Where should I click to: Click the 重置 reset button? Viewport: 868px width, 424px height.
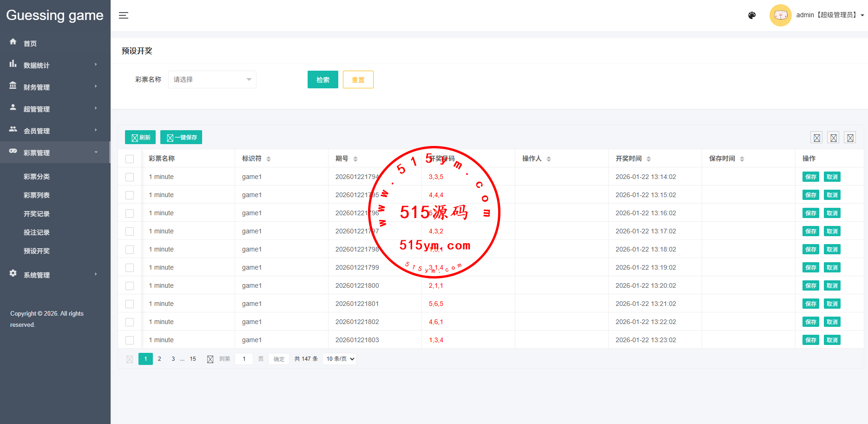tap(358, 79)
